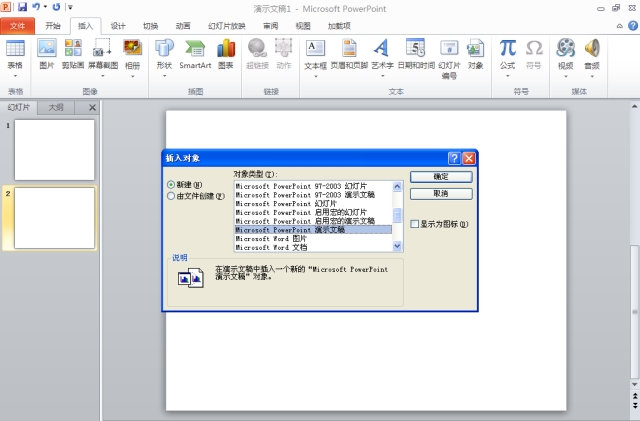Click the SmartArt icon in ribbon
The width and height of the screenshot is (640, 421).
tap(195, 53)
